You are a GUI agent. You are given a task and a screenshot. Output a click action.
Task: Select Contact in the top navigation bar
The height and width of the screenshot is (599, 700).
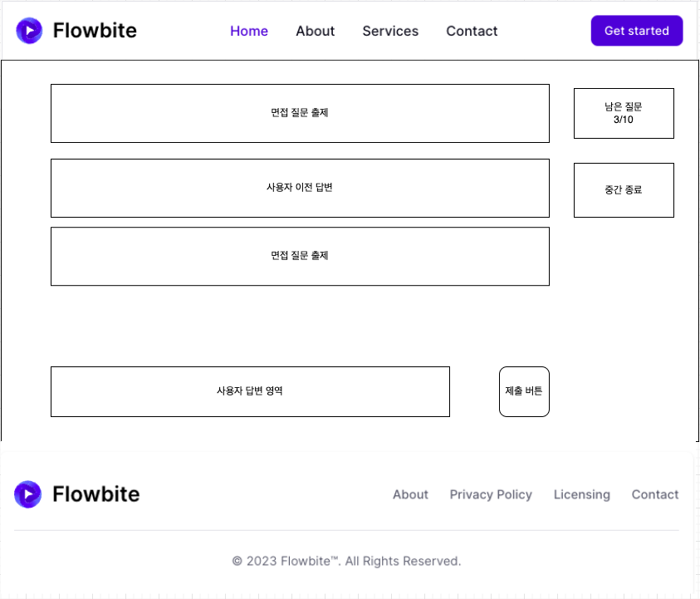coord(472,31)
